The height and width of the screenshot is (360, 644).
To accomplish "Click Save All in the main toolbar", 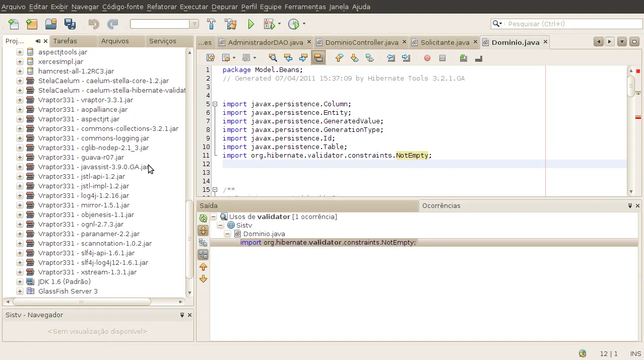I will 70,24.
